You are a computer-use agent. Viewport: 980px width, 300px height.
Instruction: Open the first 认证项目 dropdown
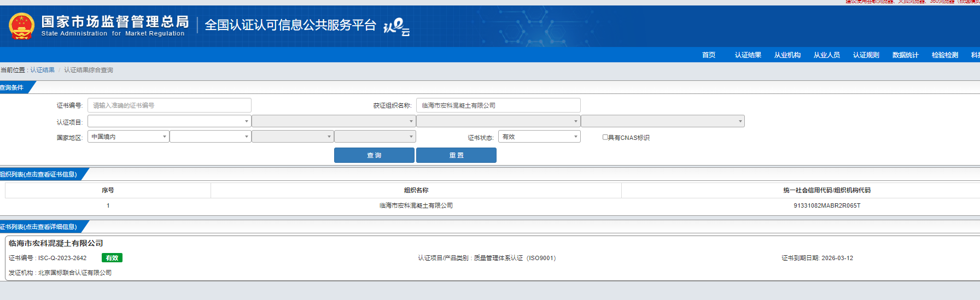(x=169, y=121)
